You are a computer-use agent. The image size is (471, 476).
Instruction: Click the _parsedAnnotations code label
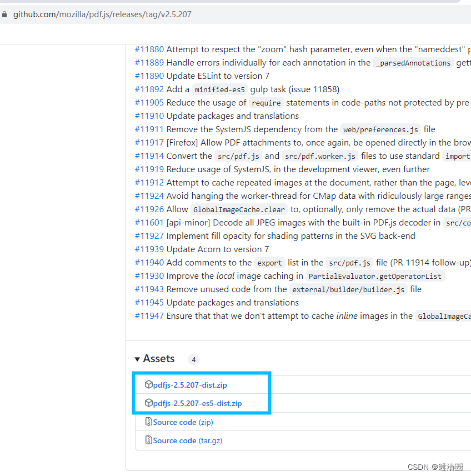(413, 63)
